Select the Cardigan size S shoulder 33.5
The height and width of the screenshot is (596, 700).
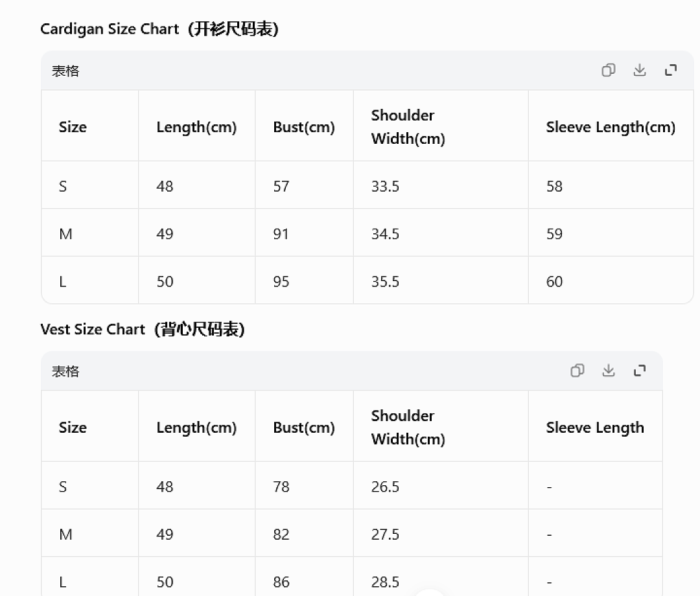coord(385,187)
